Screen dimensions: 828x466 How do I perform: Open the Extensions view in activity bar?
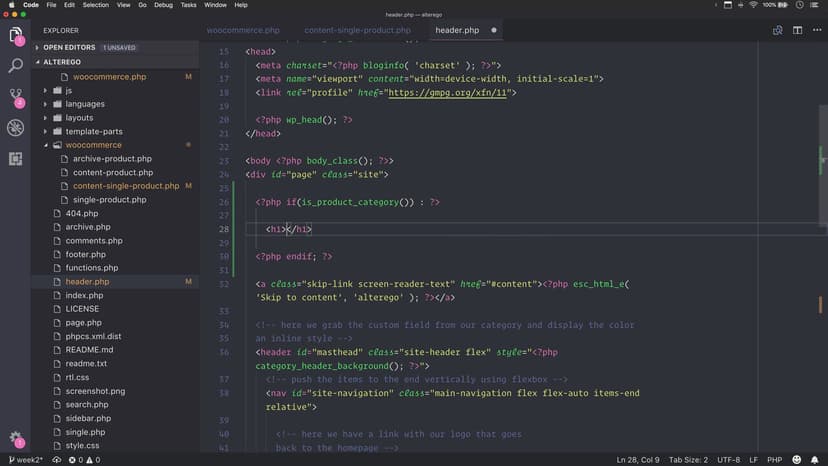coord(16,158)
